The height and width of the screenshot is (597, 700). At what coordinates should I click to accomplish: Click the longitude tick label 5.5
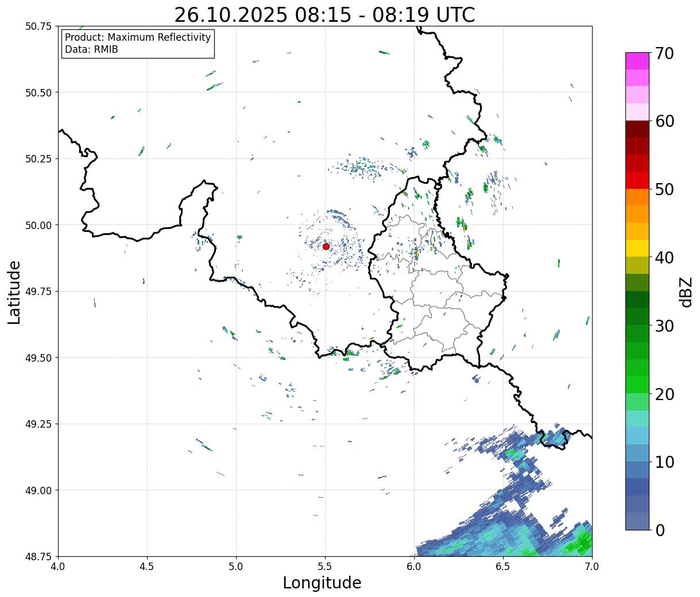[325, 567]
